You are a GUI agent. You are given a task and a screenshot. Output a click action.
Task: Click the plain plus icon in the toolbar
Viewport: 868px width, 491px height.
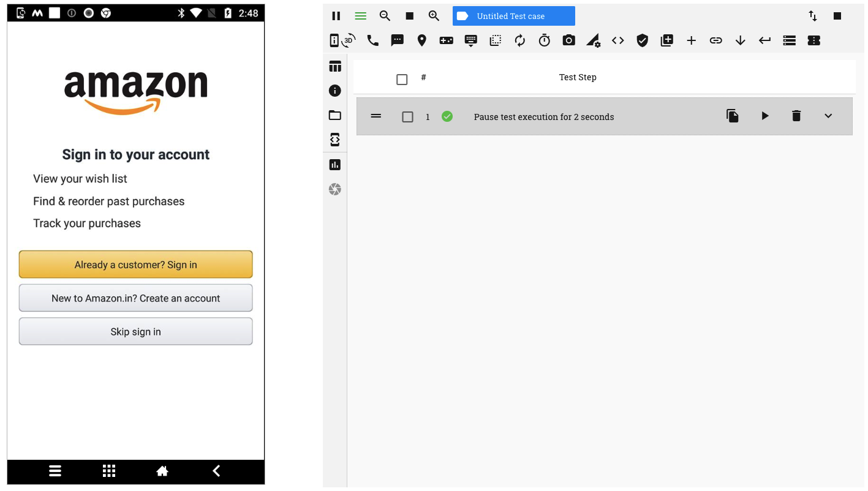click(x=692, y=40)
